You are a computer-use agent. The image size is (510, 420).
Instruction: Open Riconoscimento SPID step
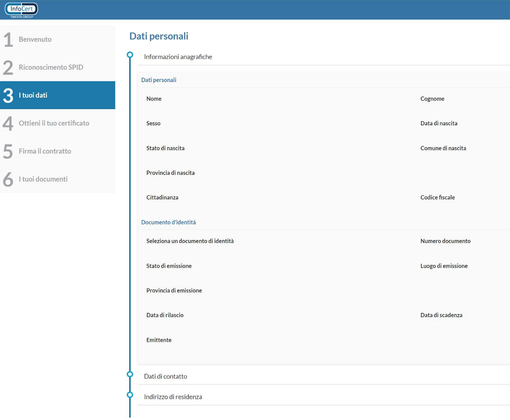(51, 67)
